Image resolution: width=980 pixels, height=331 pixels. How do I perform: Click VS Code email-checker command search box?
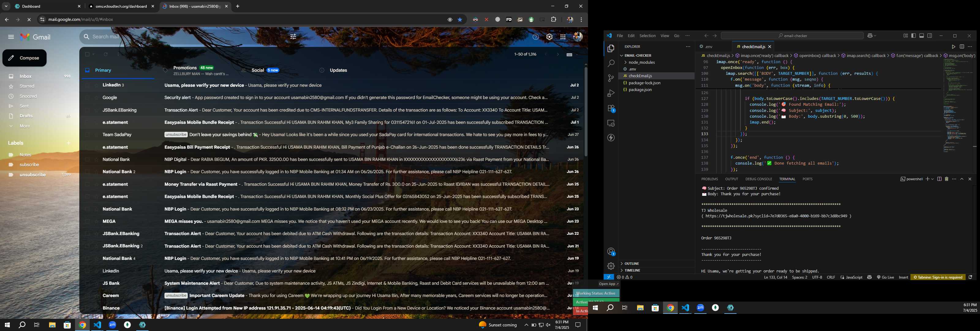792,36
